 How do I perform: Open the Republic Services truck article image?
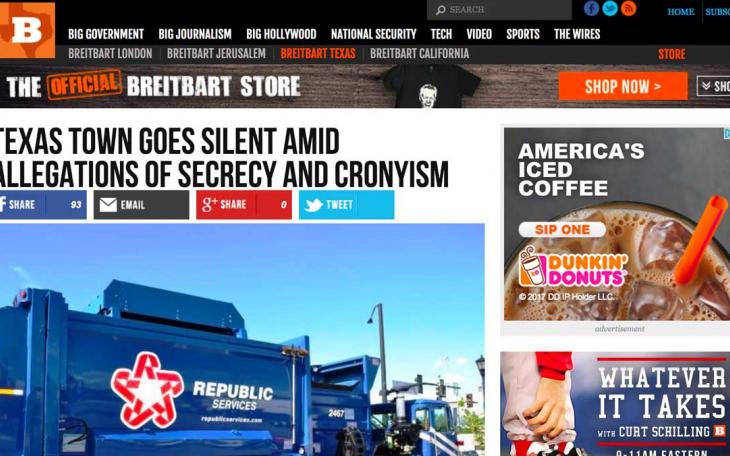[x=242, y=340]
